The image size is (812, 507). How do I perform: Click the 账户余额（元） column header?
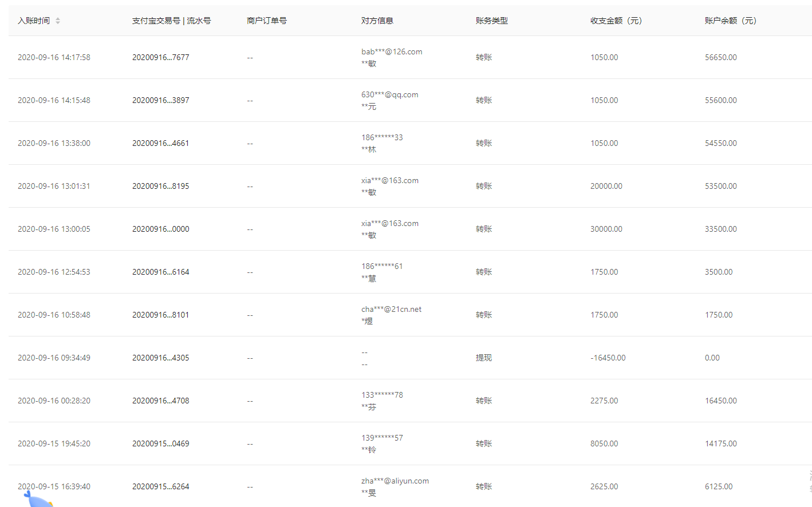point(730,21)
